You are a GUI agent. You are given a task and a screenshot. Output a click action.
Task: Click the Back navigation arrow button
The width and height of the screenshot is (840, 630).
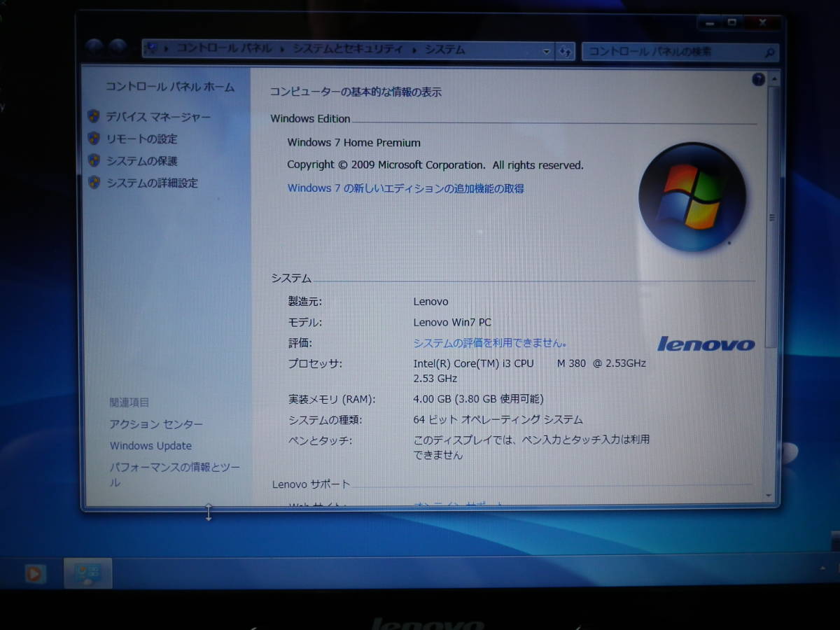(94, 48)
